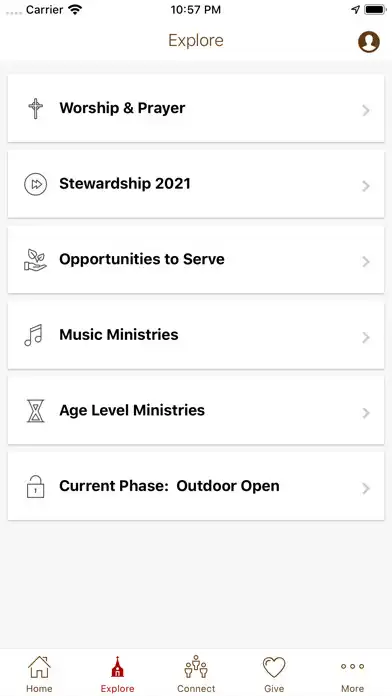Tap the fast-forward icon for Stewardship 2021
Screen dimensions: 392x696
tap(36, 184)
